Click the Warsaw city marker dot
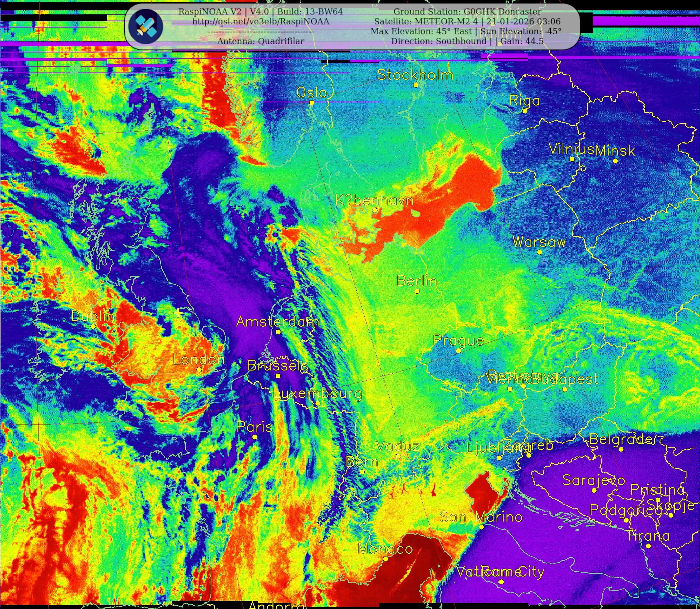This screenshot has width=700, height=609. point(540,252)
